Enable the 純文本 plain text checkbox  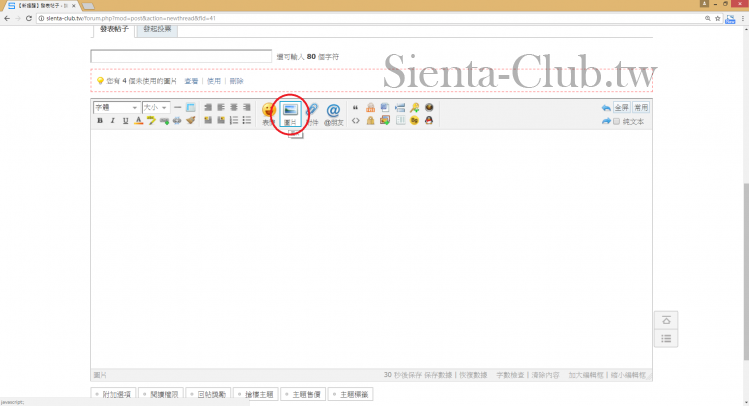coord(617,121)
